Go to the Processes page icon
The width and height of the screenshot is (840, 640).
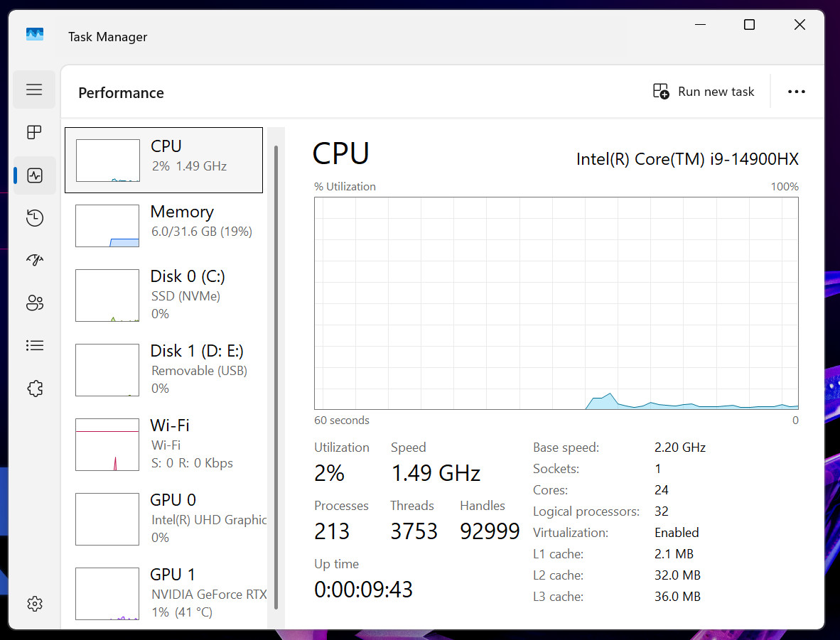point(34,132)
